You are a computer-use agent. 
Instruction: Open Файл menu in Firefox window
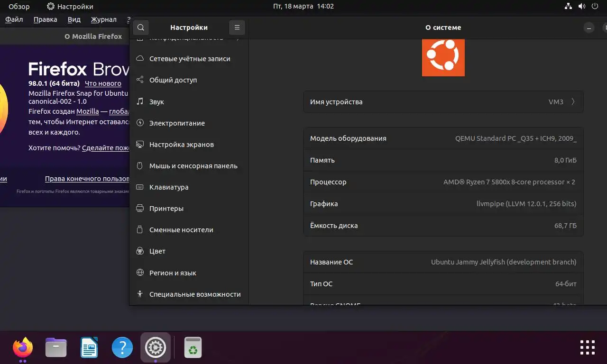14,19
